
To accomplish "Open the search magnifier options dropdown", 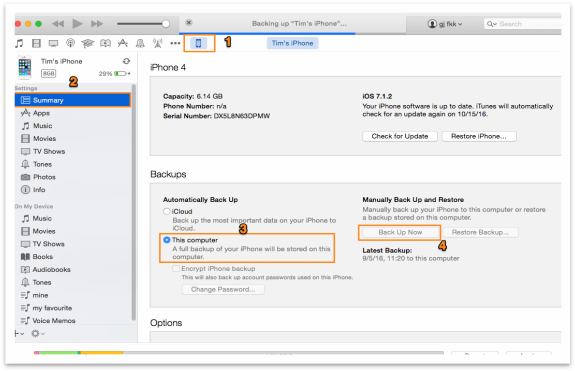I will point(491,24).
